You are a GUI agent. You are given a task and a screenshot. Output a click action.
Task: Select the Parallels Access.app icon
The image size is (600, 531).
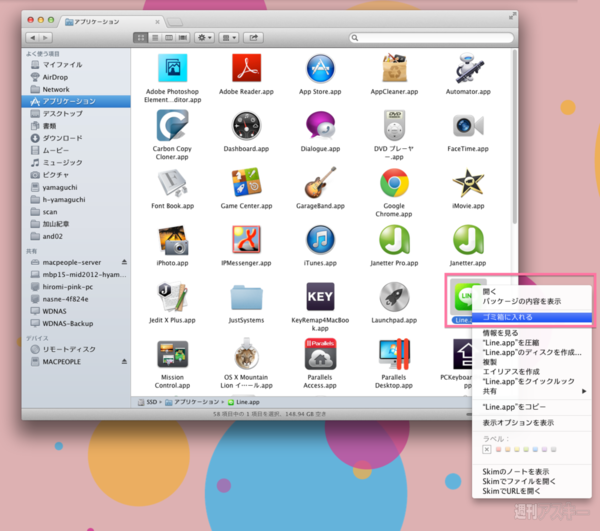coord(320,354)
